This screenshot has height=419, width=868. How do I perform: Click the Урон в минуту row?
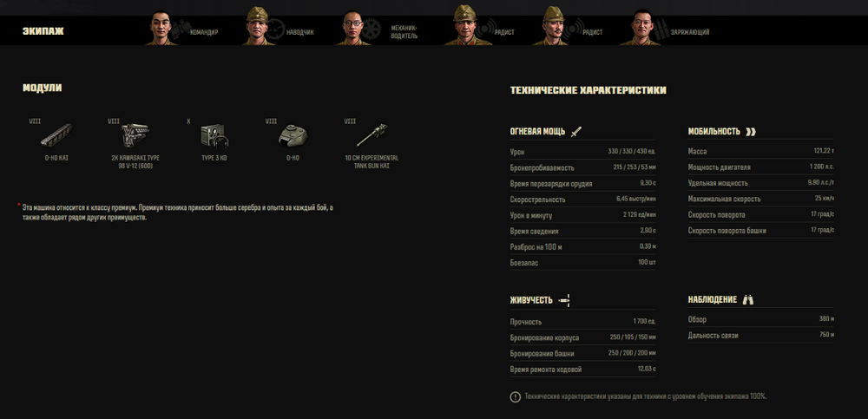point(583,215)
